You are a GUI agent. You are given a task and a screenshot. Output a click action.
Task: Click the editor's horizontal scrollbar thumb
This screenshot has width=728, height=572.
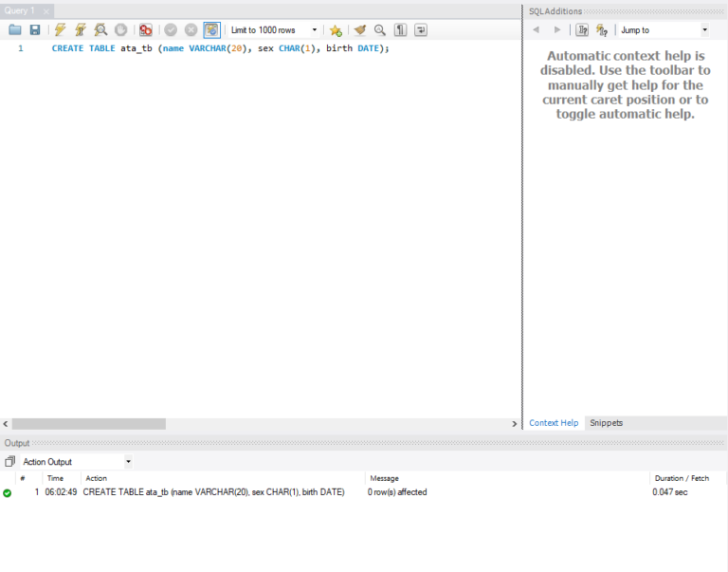[x=88, y=424]
